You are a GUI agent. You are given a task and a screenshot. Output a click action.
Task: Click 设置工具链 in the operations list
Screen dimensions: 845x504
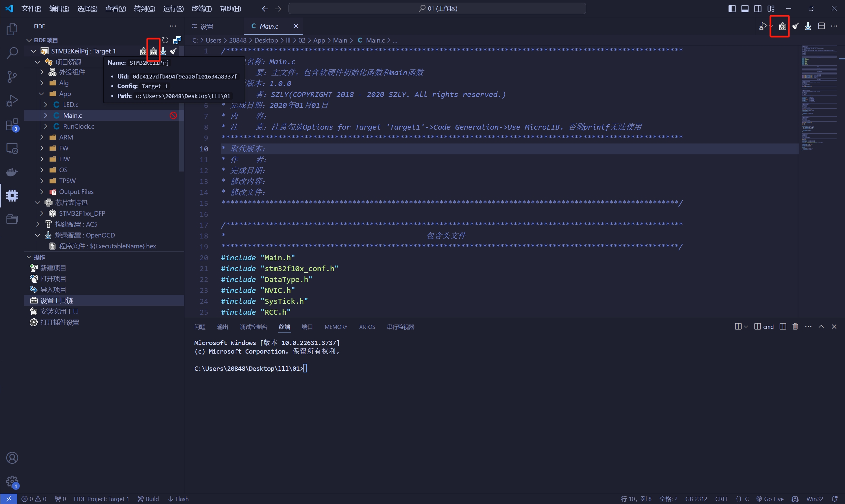(x=56, y=300)
